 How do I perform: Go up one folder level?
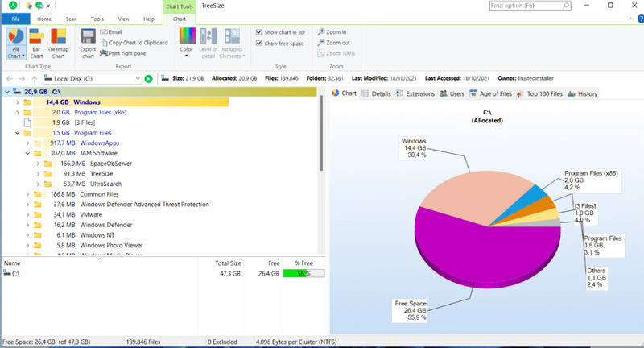click(x=35, y=78)
